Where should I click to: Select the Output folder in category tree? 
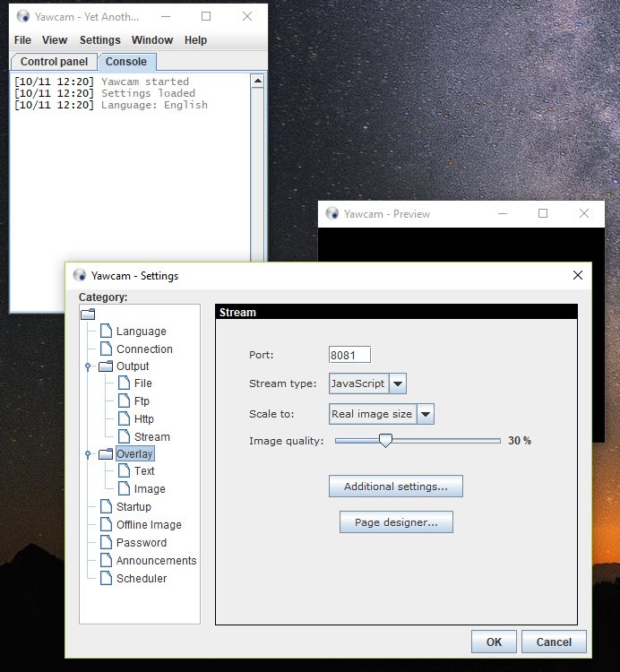(133, 366)
